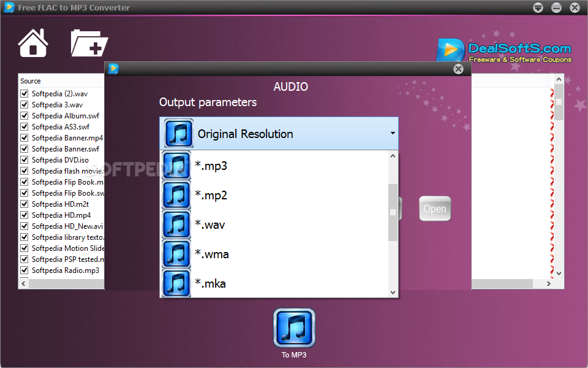Close the AUDIO output parameters dialog
Image resolution: width=588 pixels, height=368 pixels.
pos(458,69)
